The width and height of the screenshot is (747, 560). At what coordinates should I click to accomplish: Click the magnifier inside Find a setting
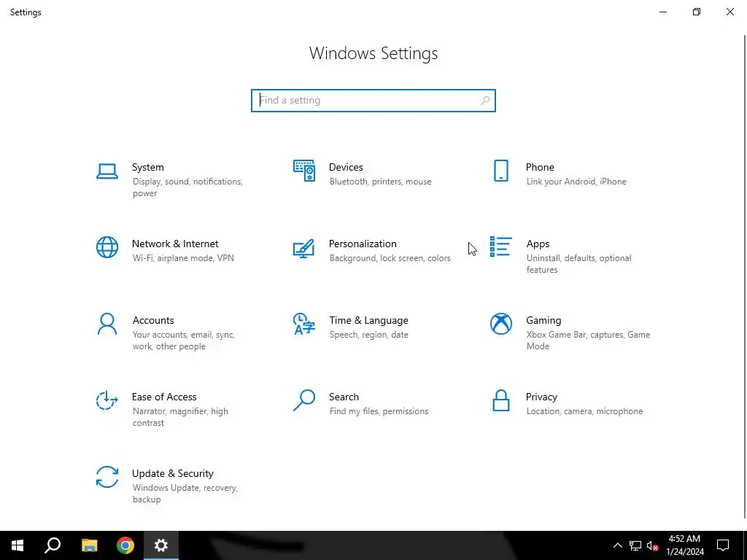(x=485, y=101)
